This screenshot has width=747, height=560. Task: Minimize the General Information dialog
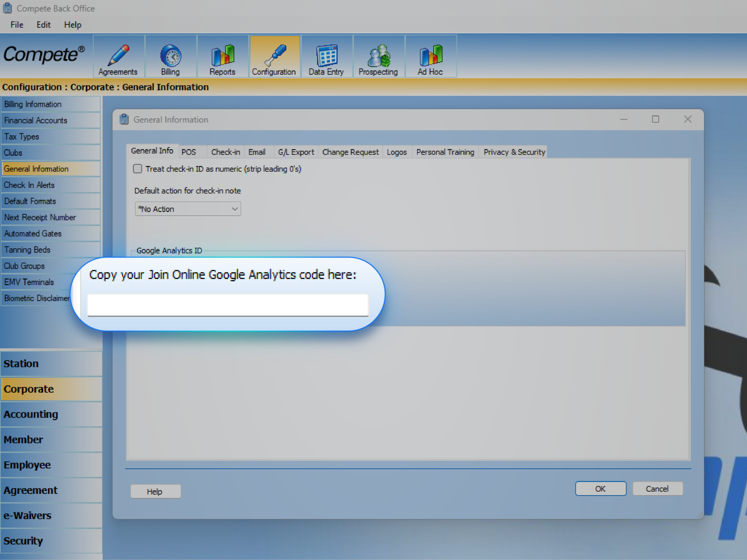[624, 120]
